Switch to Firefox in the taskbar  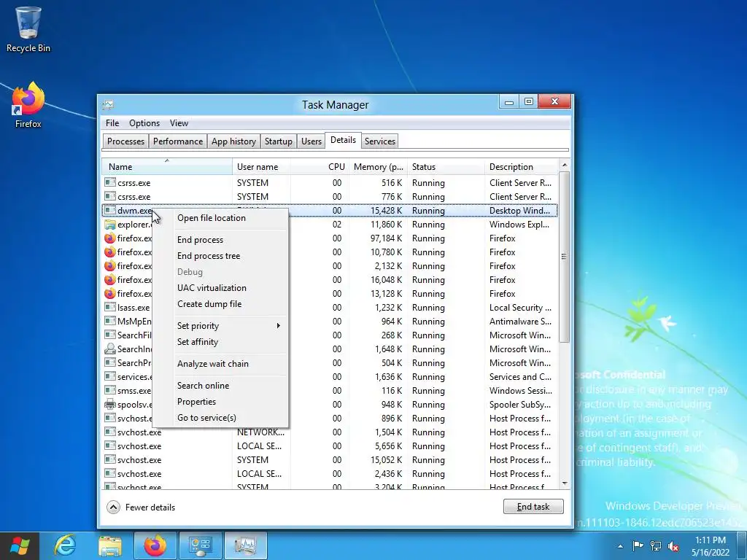click(x=155, y=545)
